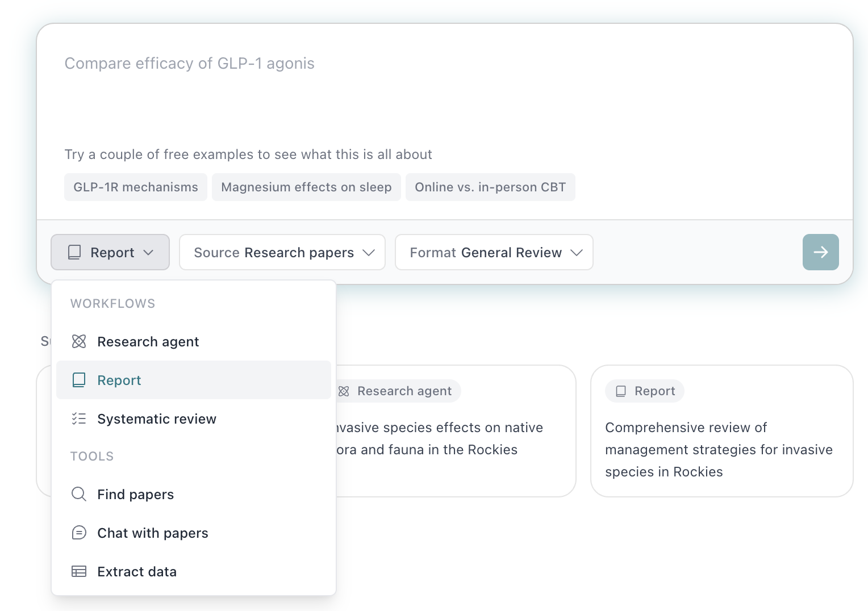Click the Magnesium effects on sleep example
Image resolution: width=868 pixels, height=611 pixels.
click(x=306, y=187)
